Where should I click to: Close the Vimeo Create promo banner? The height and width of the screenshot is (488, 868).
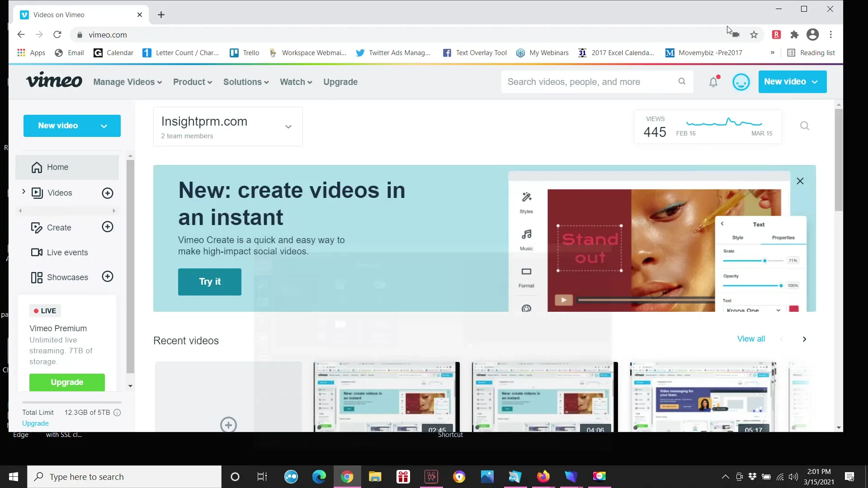coord(800,181)
